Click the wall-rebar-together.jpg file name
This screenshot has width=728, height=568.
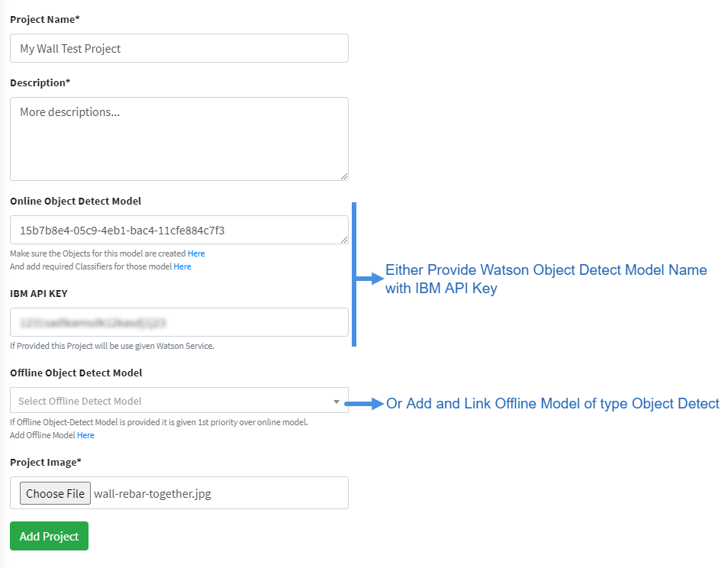pyautogui.click(x=153, y=494)
